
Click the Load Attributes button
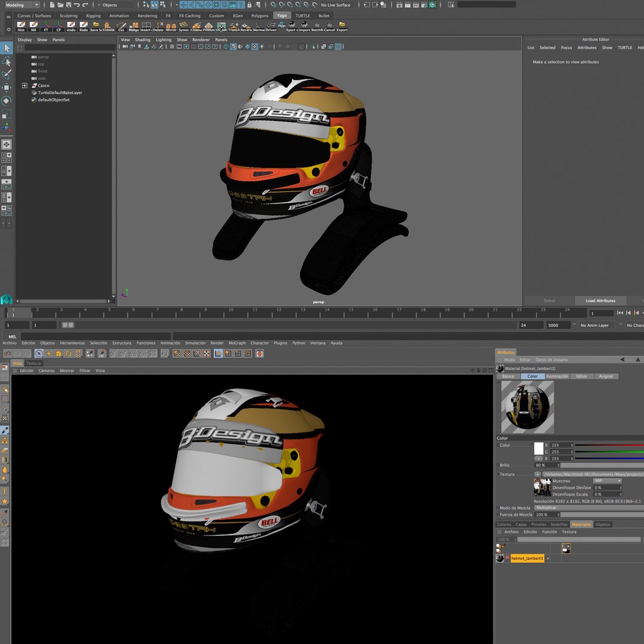tap(600, 301)
